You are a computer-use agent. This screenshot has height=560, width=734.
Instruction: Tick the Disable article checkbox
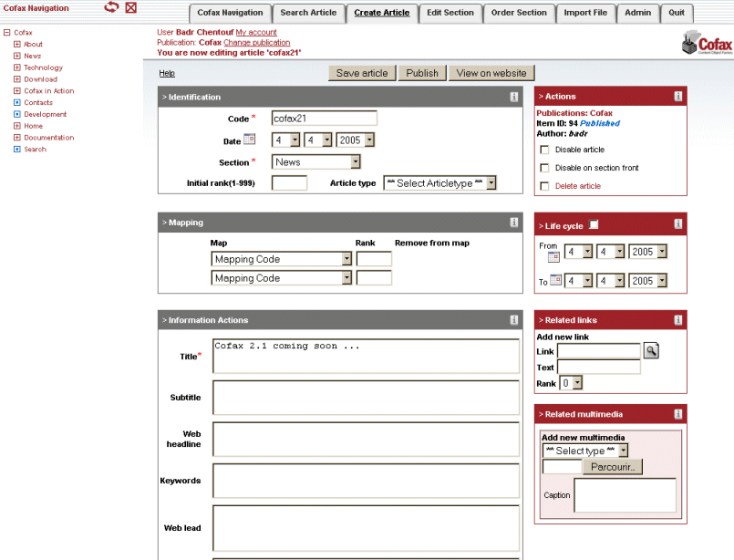pos(544,150)
